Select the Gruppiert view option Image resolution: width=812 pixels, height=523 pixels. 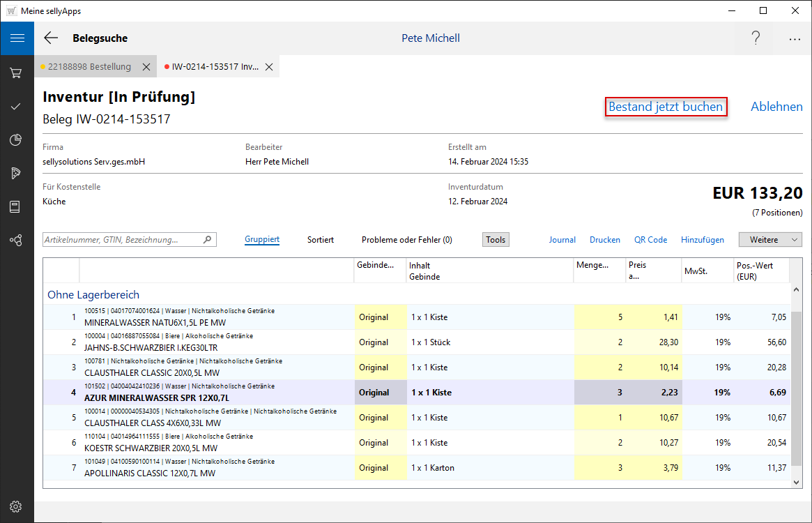click(262, 240)
